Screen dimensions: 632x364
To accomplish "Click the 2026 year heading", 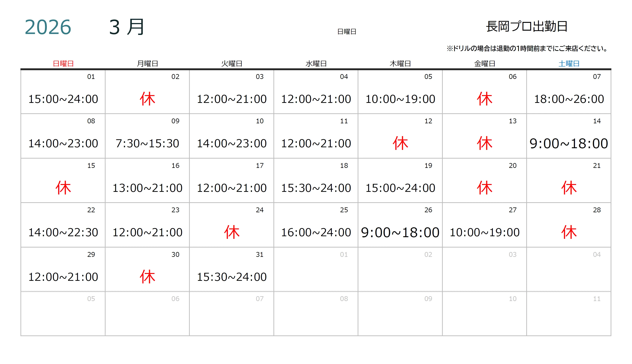I will (48, 27).
